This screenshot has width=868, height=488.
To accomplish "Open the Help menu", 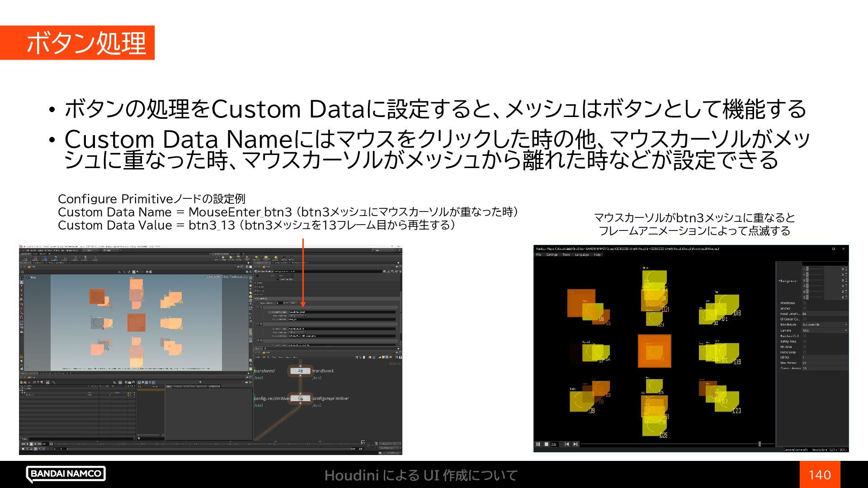I will (x=597, y=255).
